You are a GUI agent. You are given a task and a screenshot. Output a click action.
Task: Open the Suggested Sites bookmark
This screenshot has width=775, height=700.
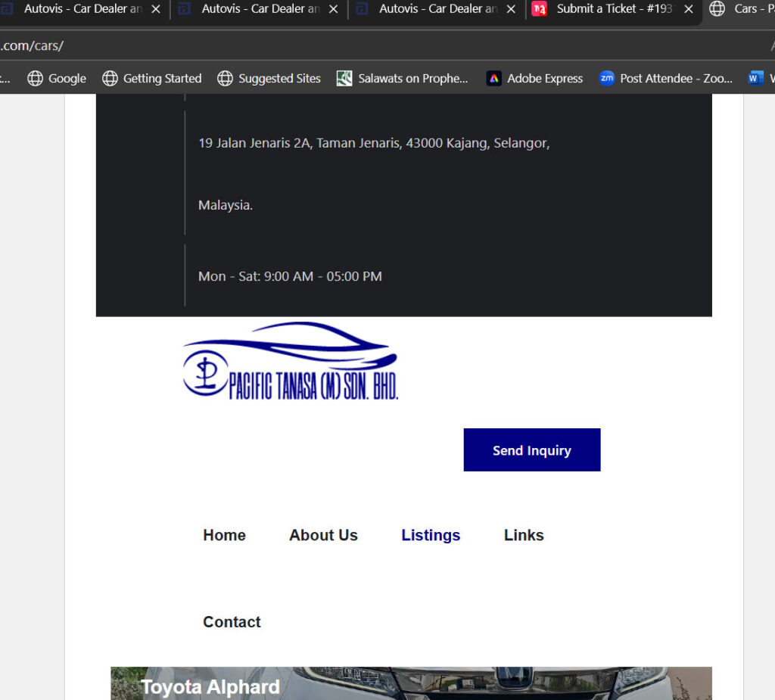(269, 78)
